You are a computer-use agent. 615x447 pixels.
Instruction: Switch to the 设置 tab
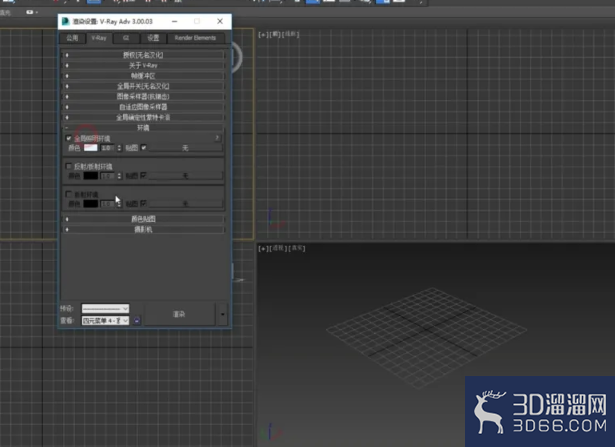(153, 38)
